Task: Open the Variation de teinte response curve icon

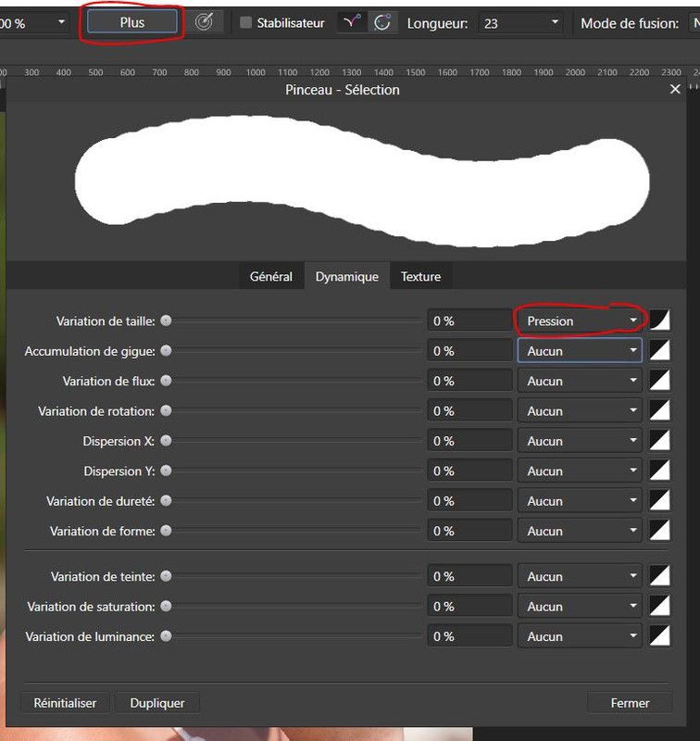Action: [x=659, y=576]
